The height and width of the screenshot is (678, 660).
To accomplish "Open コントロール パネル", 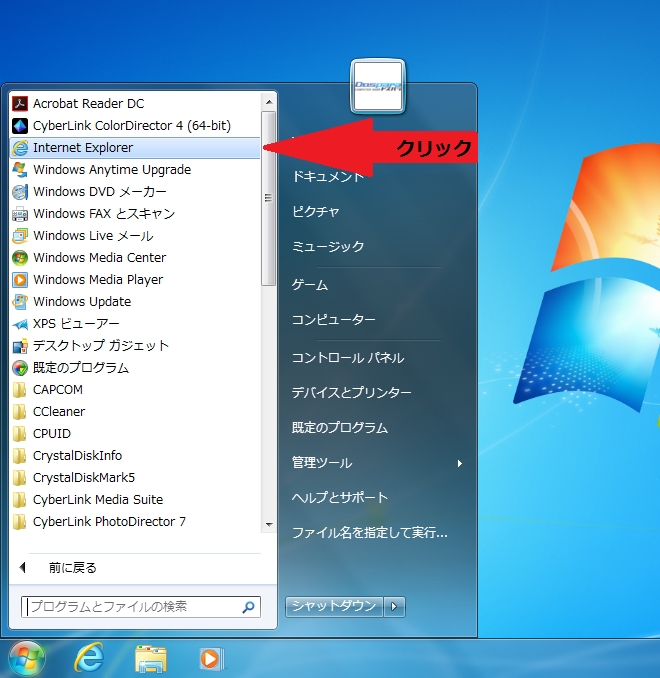I will [348, 358].
